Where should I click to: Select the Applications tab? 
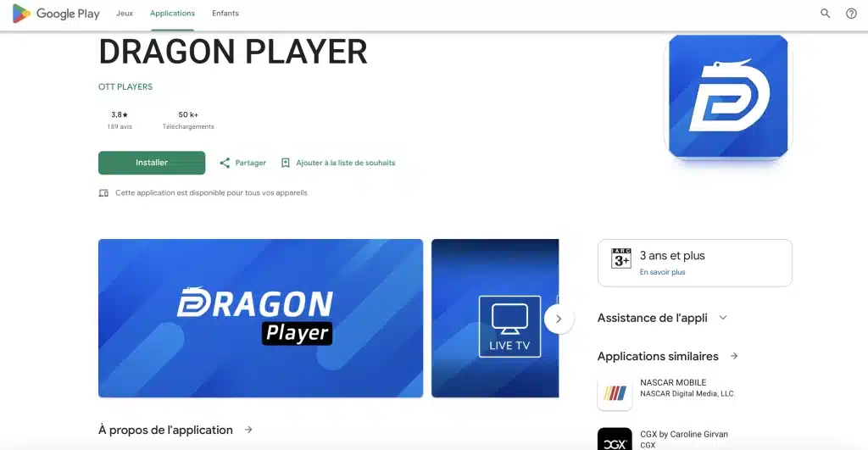tap(172, 14)
